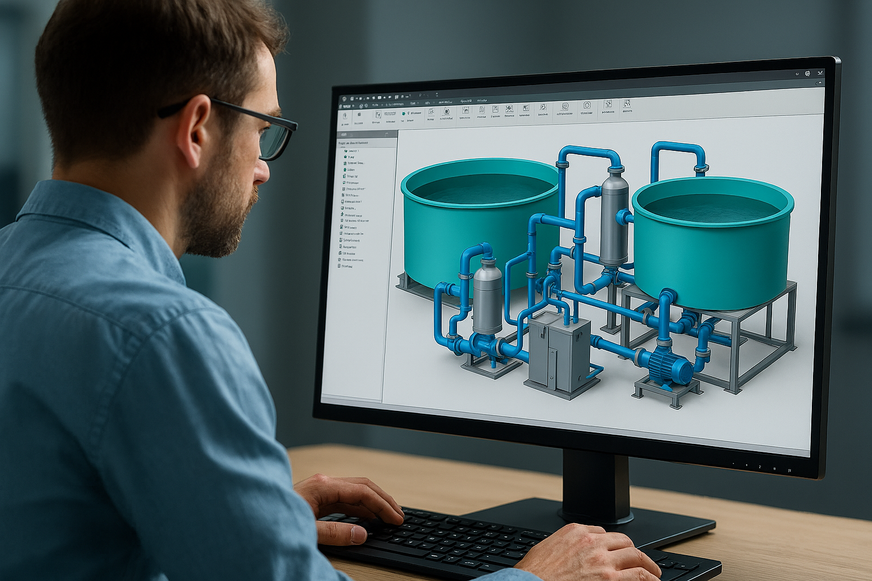Expand the root node of the model tree
This screenshot has height=581, width=872.
click(340, 144)
